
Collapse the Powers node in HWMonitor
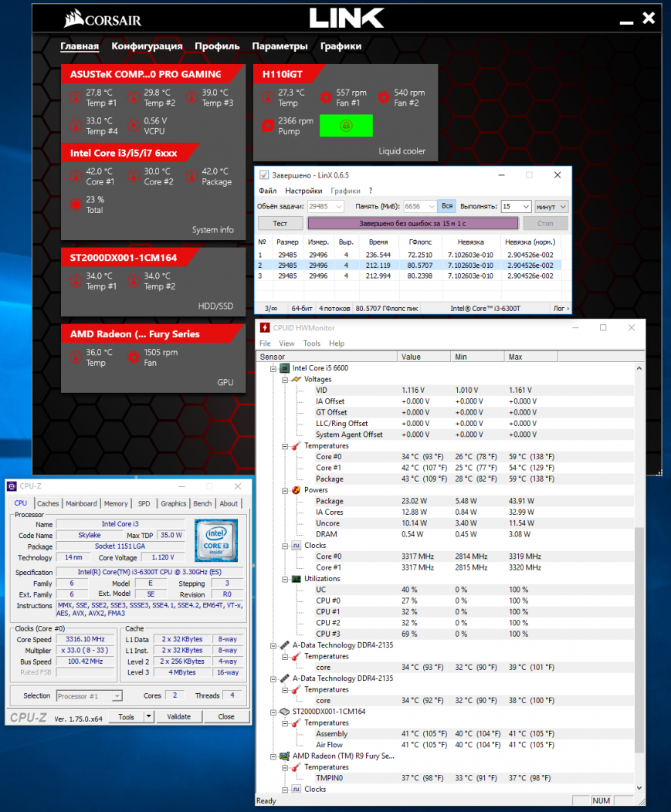[285, 490]
